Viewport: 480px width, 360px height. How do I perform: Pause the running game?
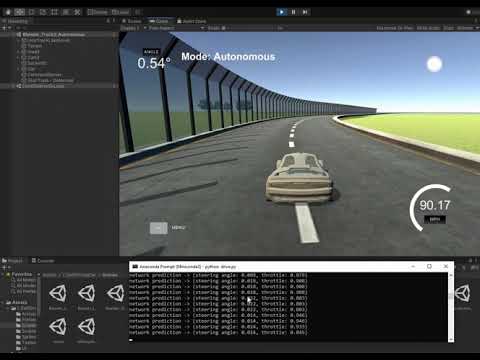(x=294, y=12)
